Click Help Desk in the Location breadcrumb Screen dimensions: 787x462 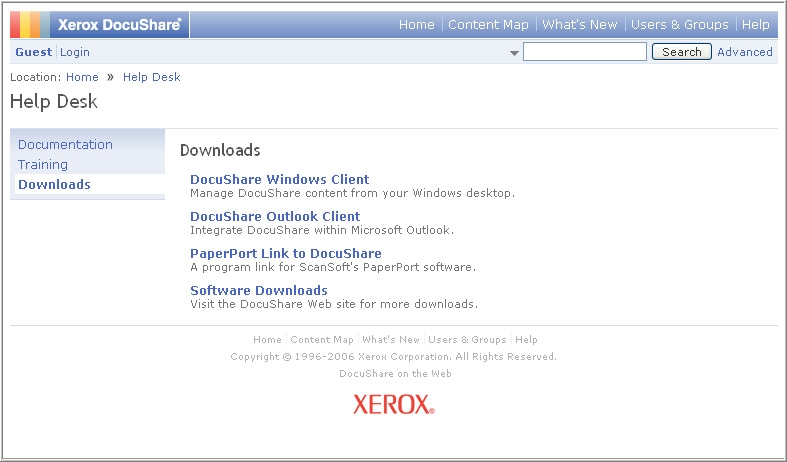152,77
